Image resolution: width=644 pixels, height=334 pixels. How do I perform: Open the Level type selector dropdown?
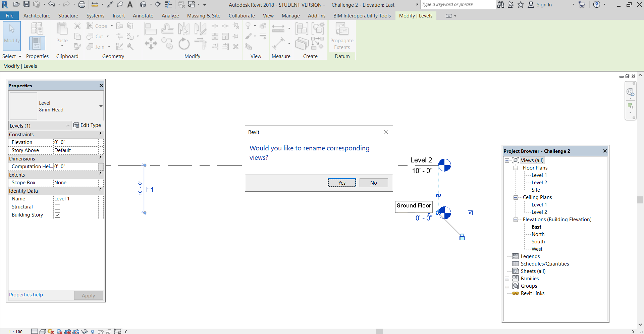point(101,106)
